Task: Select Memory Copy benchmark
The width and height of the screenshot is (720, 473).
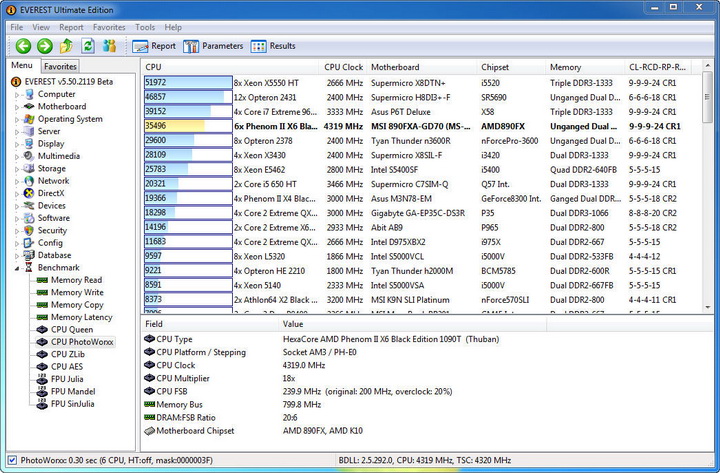Action: 77,305
